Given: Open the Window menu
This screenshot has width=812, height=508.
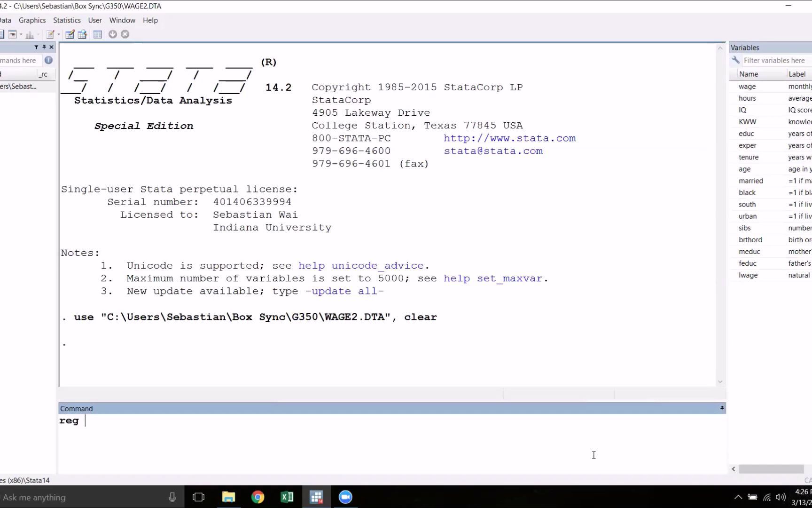Looking at the screenshot, I should click(122, 20).
